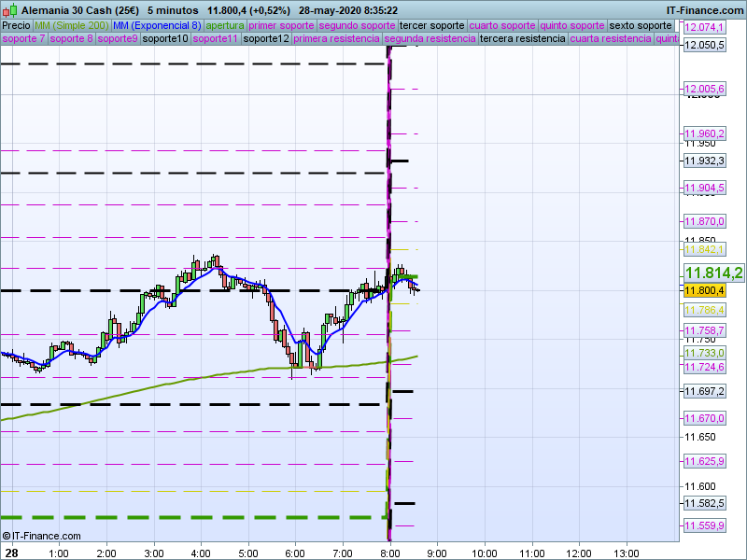Open 'segundo soporte' indicator settings
The height and width of the screenshot is (560, 747).
click(x=357, y=25)
